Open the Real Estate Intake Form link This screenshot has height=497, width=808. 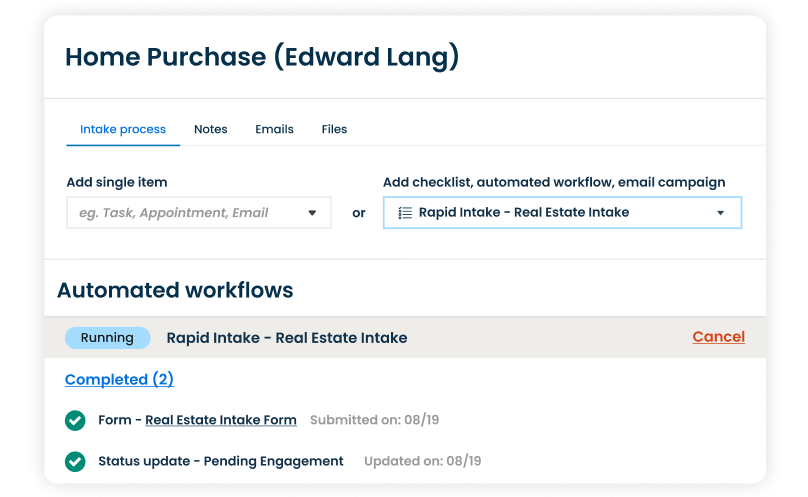tap(221, 421)
